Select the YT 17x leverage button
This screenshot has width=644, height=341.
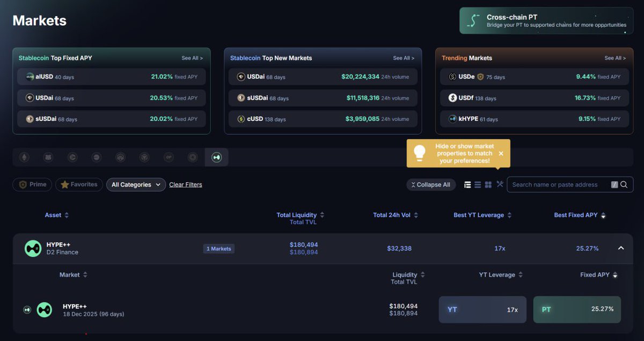(x=482, y=309)
